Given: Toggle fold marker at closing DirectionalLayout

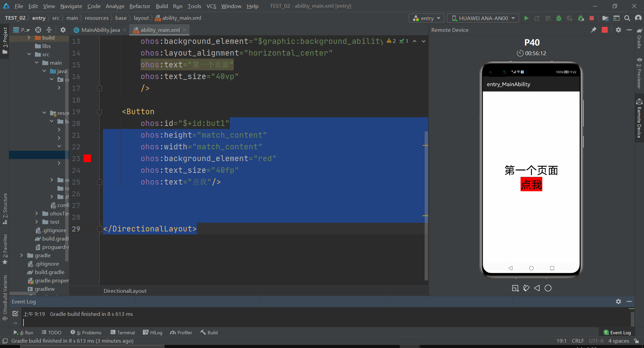Looking at the screenshot, I should point(100,229).
